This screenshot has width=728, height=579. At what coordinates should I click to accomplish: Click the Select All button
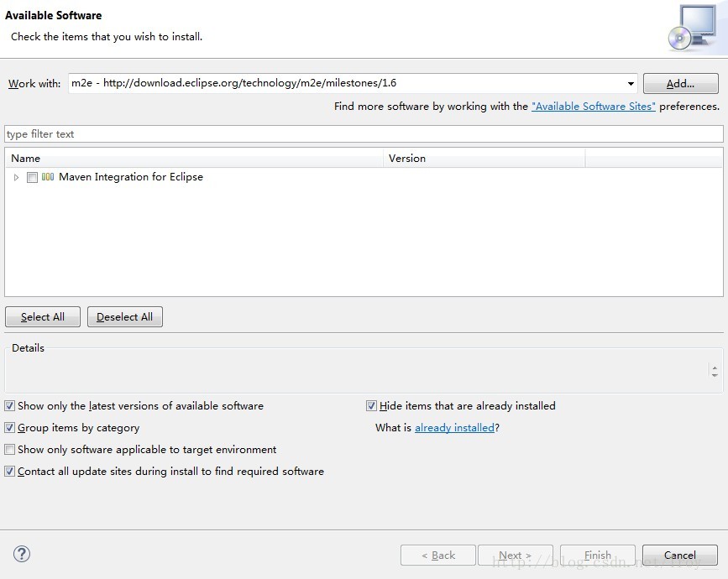(x=43, y=317)
